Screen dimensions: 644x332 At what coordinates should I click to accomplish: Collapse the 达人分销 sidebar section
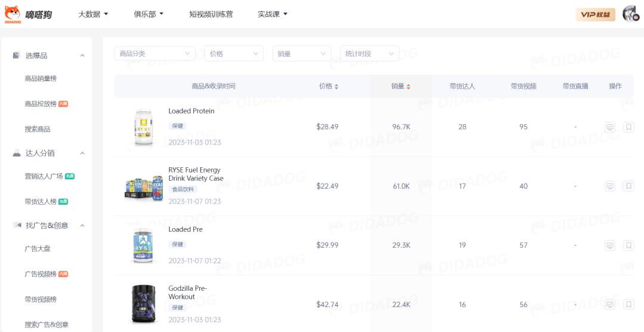click(82, 153)
